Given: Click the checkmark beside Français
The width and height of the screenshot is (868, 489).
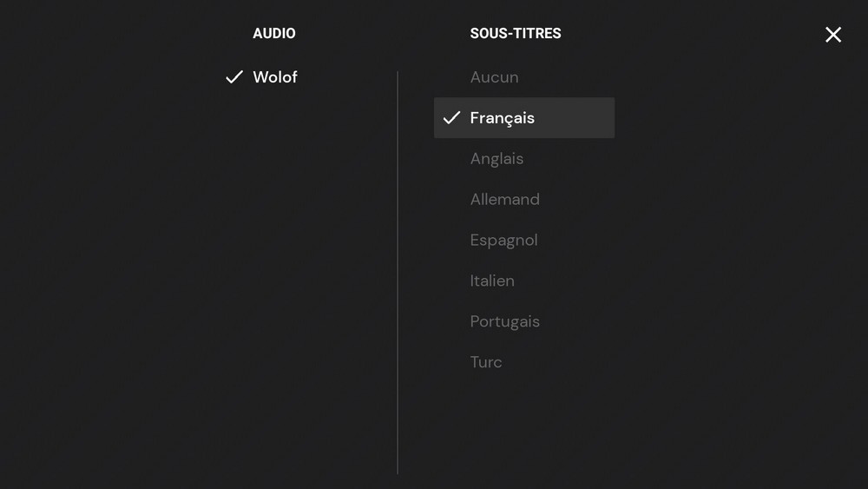Looking at the screenshot, I should point(451,118).
